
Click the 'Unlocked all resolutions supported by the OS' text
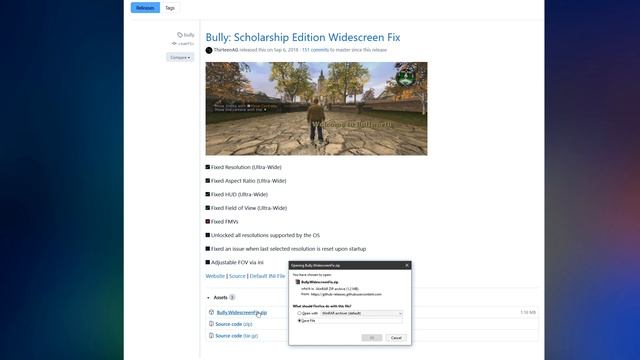tap(265, 236)
